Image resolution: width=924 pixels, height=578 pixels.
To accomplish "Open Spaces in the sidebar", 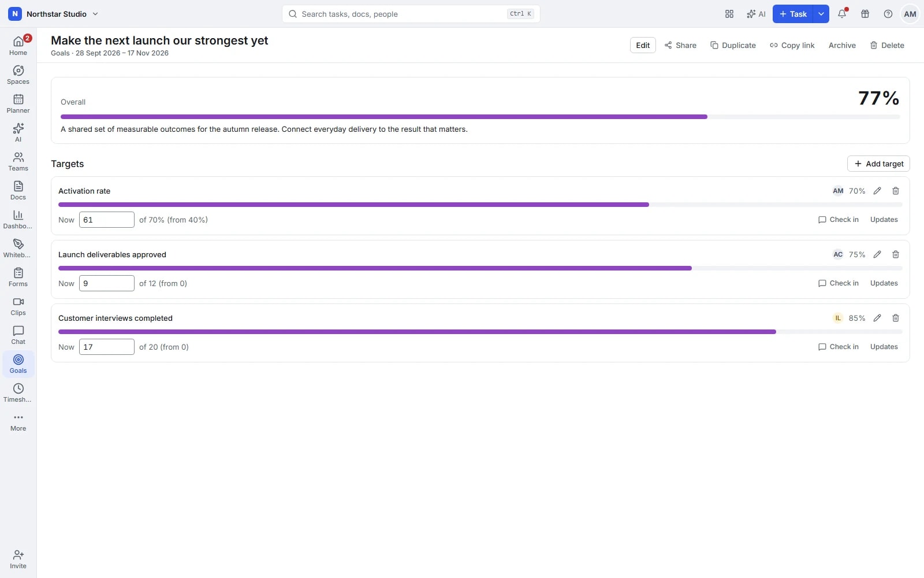I will [x=18, y=75].
